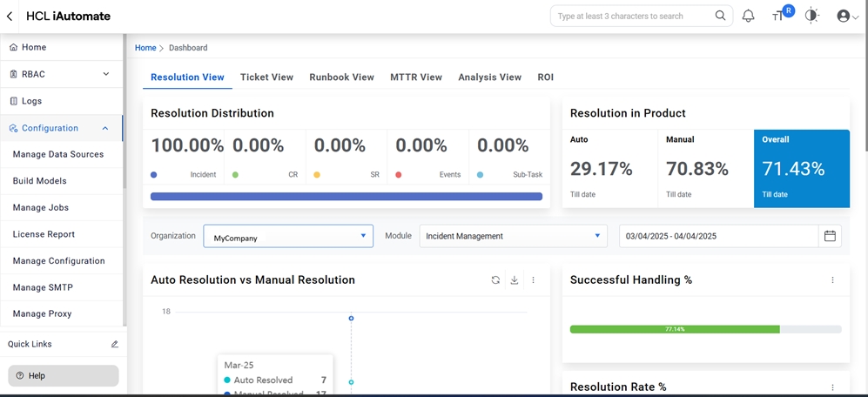Click the Successful Handling progress bar
Viewport: 868px width, 397px height.
(x=705, y=329)
